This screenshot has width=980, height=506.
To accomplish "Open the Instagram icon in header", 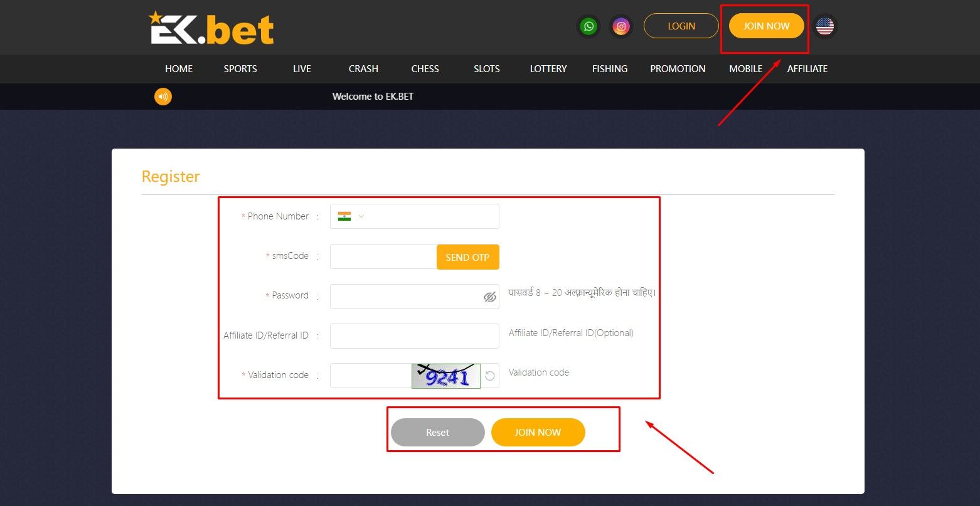I will [621, 26].
